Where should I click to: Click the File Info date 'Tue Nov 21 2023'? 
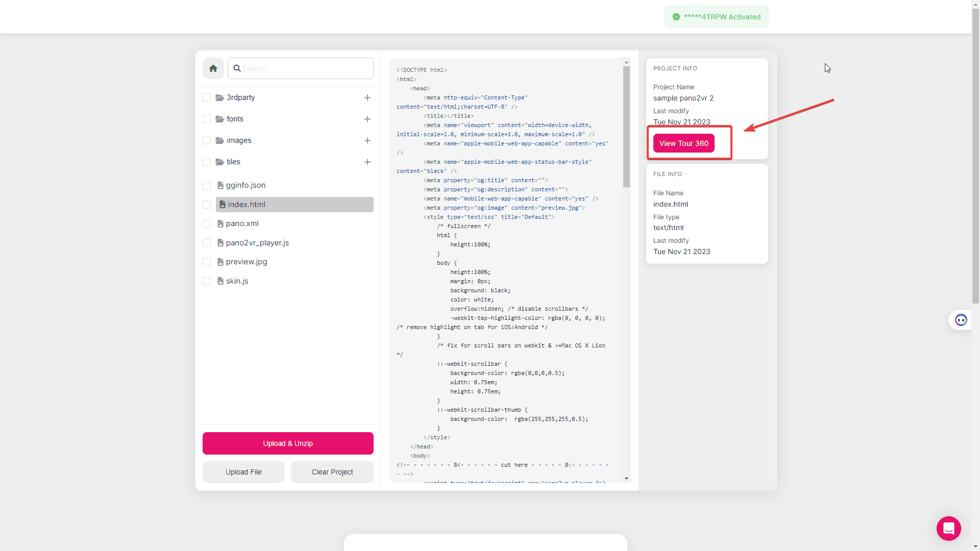click(x=681, y=252)
